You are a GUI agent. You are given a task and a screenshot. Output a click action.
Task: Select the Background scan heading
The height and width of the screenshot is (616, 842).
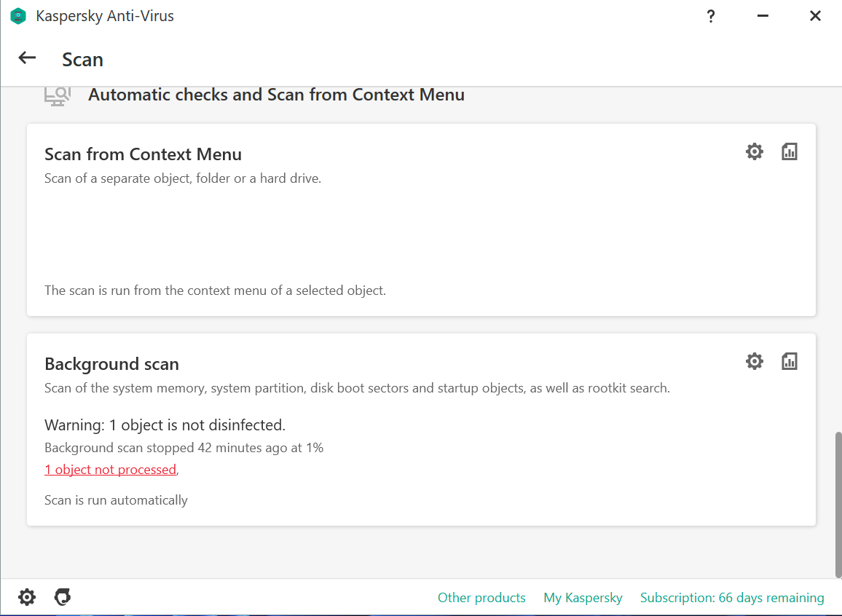(x=111, y=364)
